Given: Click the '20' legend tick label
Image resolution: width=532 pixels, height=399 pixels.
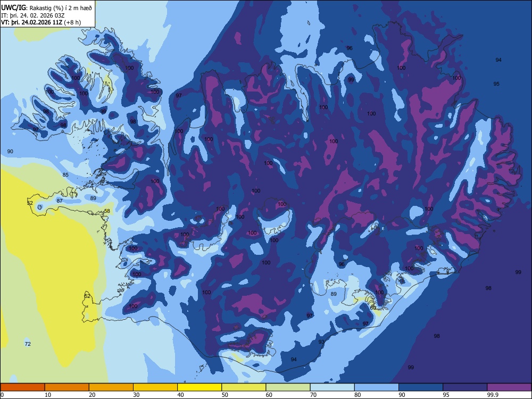Looking at the screenshot, I should tap(92, 395).
